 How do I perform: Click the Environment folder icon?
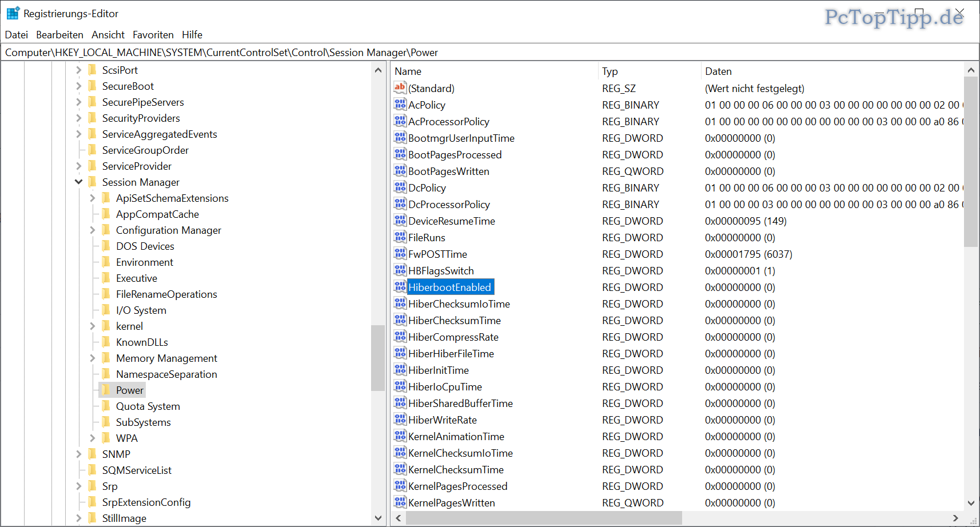tap(106, 262)
